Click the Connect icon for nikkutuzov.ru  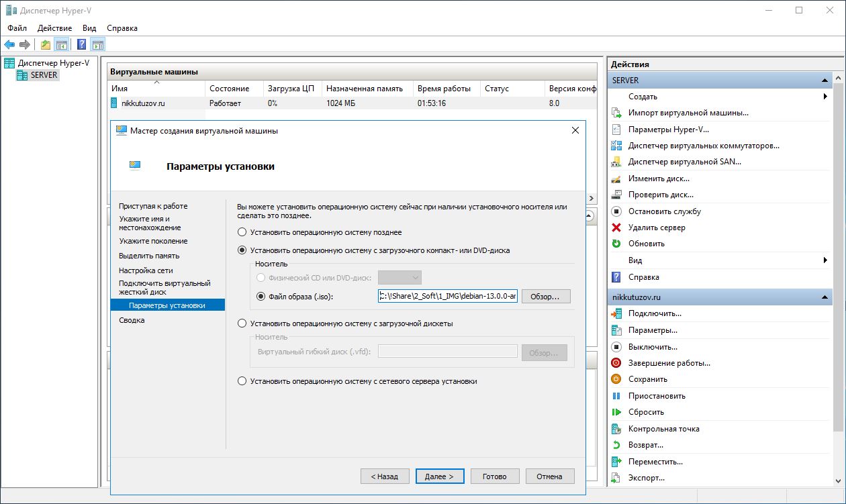point(616,313)
